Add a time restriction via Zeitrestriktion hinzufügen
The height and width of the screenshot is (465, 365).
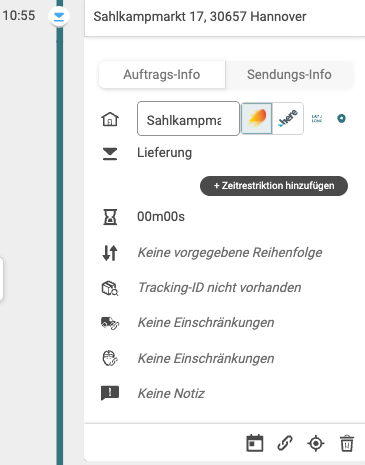click(x=274, y=186)
